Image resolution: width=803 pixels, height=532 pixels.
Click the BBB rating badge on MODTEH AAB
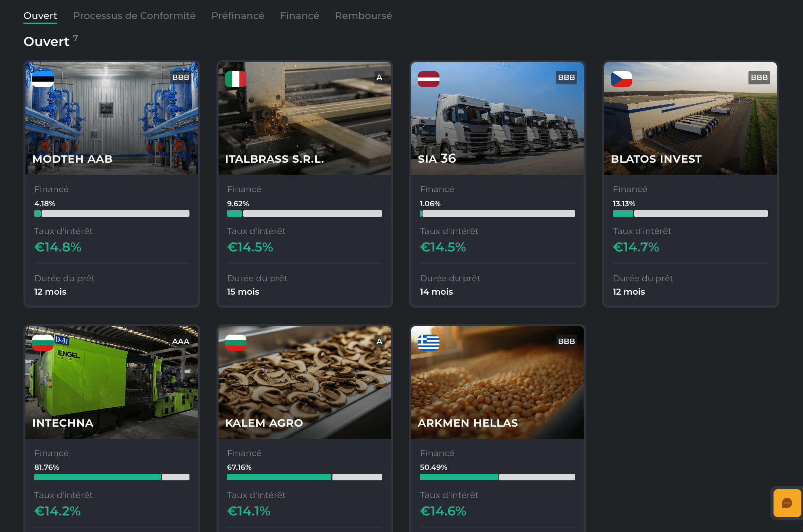[x=181, y=77]
